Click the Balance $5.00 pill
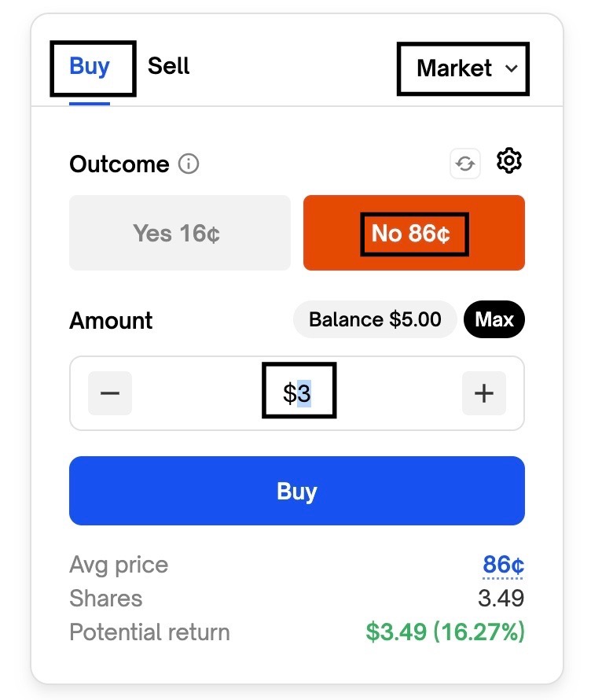This screenshot has height=700, width=602. (x=375, y=319)
